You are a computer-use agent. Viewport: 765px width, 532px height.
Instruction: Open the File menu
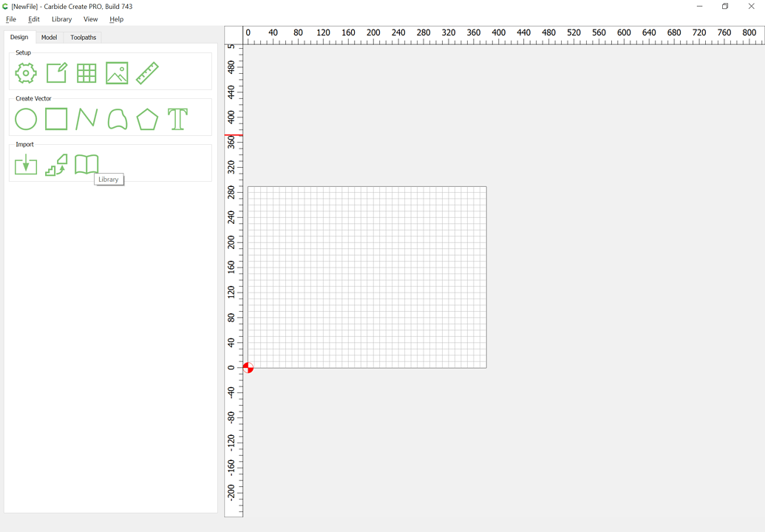(11, 19)
